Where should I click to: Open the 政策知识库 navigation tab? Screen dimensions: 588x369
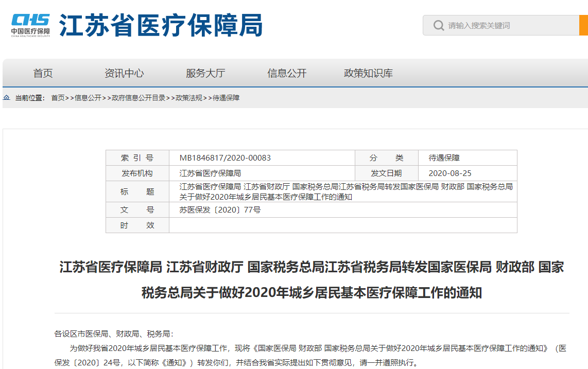coord(368,73)
